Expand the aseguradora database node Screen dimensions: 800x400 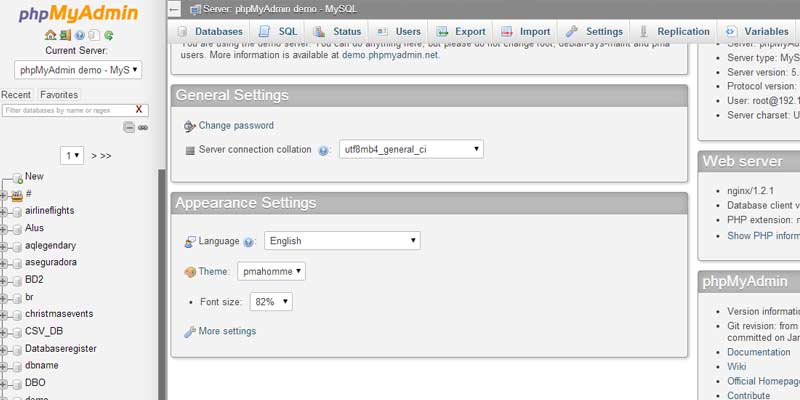(x=3, y=264)
